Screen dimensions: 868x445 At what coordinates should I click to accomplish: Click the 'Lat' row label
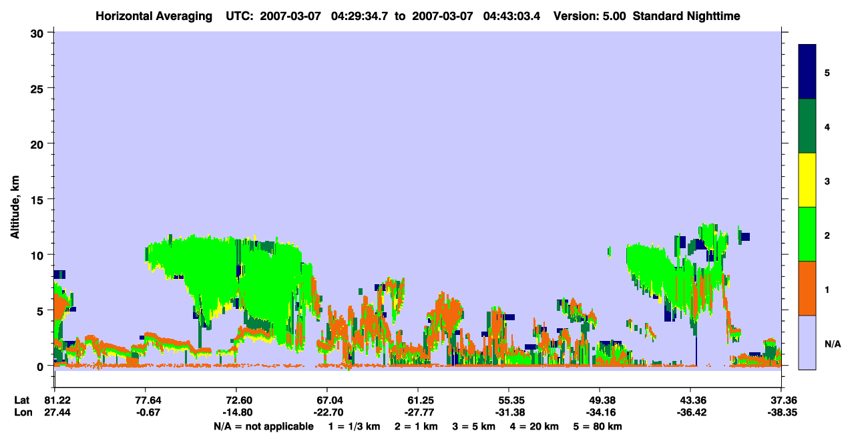(x=22, y=400)
